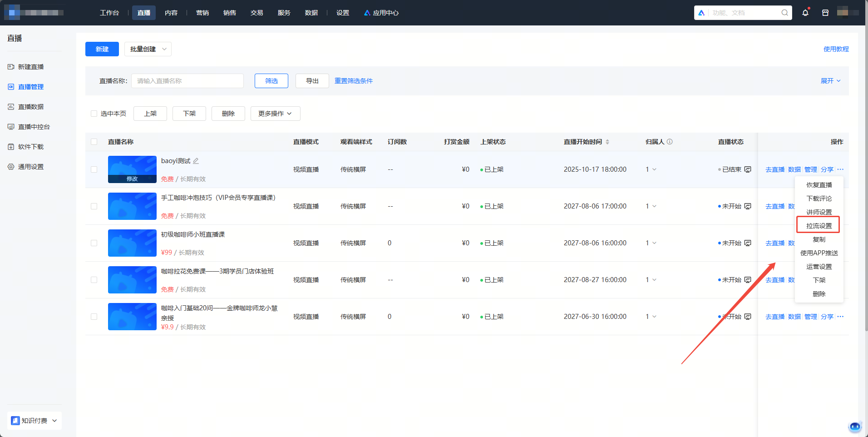
Task: Sort by 直播开始时间 arrow icon
Action: pyautogui.click(x=607, y=142)
